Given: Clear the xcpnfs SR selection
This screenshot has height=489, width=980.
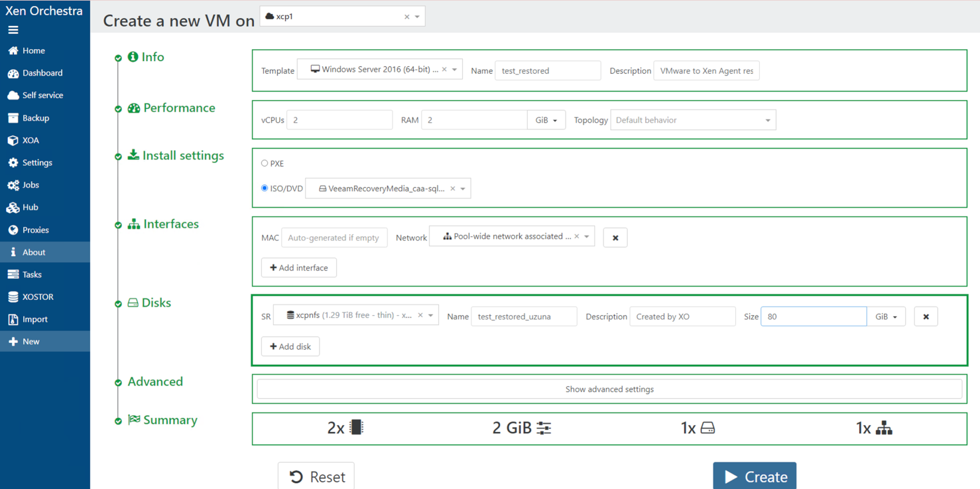Looking at the screenshot, I should 420,315.
